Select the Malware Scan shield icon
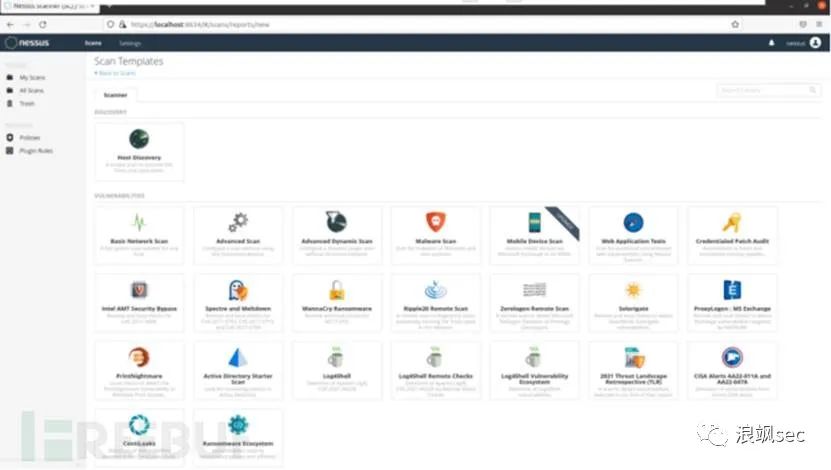This screenshot has height=470, width=831. (x=436, y=222)
